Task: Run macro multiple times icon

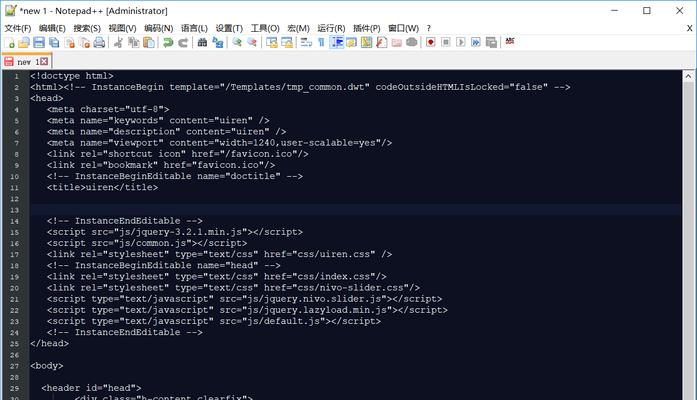Action: (476, 43)
